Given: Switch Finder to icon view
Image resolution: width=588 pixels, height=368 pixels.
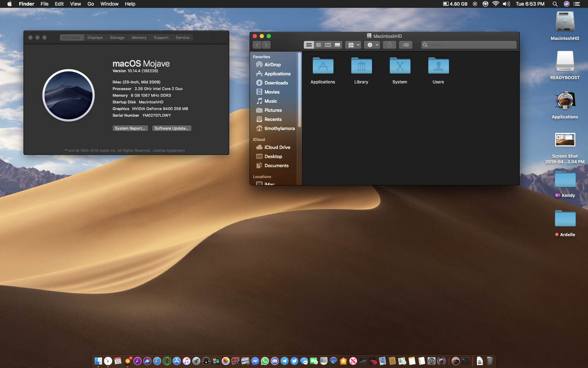Looking at the screenshot, I should [x=309, y=45].
